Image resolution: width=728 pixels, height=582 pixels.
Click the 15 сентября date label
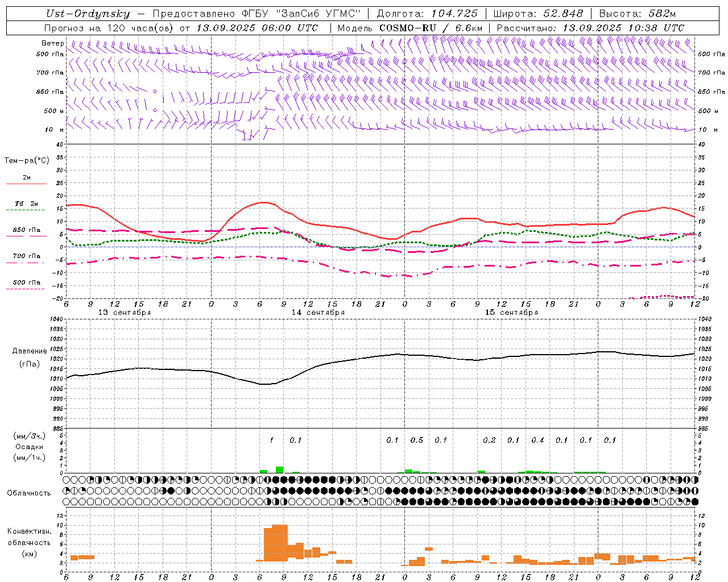click(x=511, y=313)
